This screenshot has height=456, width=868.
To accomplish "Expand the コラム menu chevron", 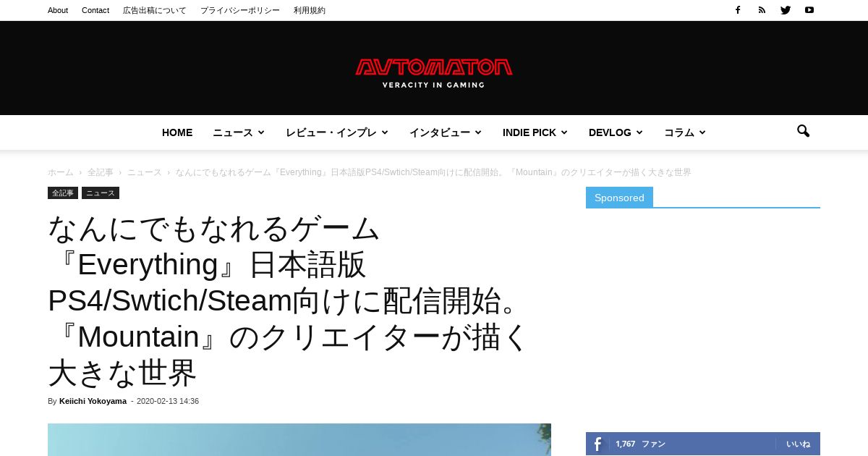I will coord(702,132).
